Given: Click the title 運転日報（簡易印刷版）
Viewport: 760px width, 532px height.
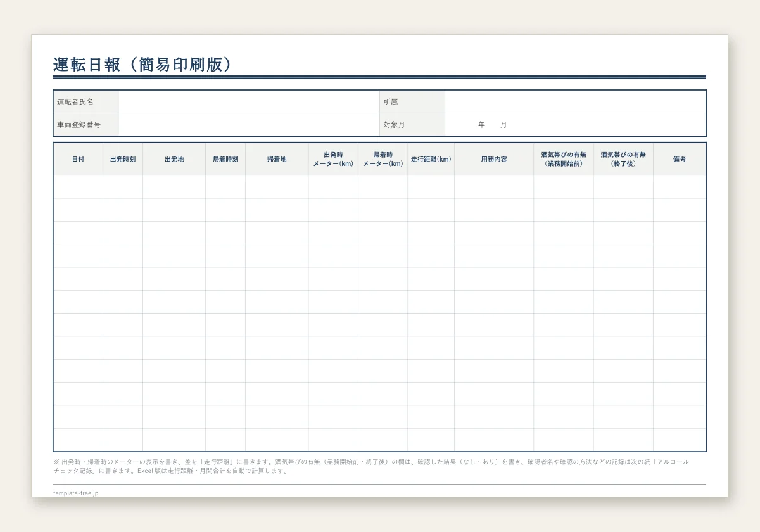Looking at the screenshot, I should click(143, 65).
